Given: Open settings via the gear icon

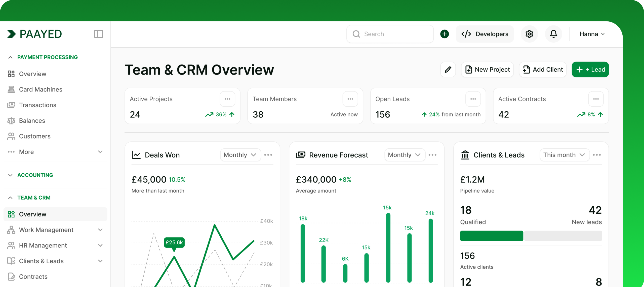Looking at the screenshot, I should click(x=529, y=34).
